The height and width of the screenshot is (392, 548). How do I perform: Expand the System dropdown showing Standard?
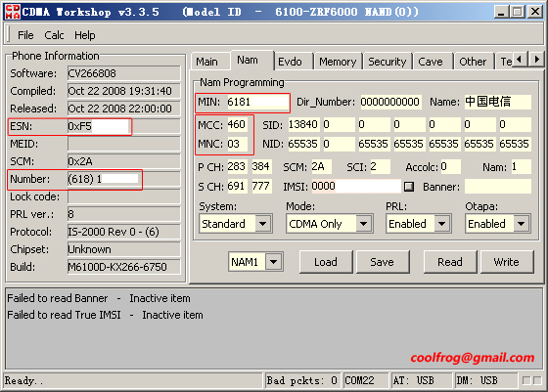click(x=263, y=224)
